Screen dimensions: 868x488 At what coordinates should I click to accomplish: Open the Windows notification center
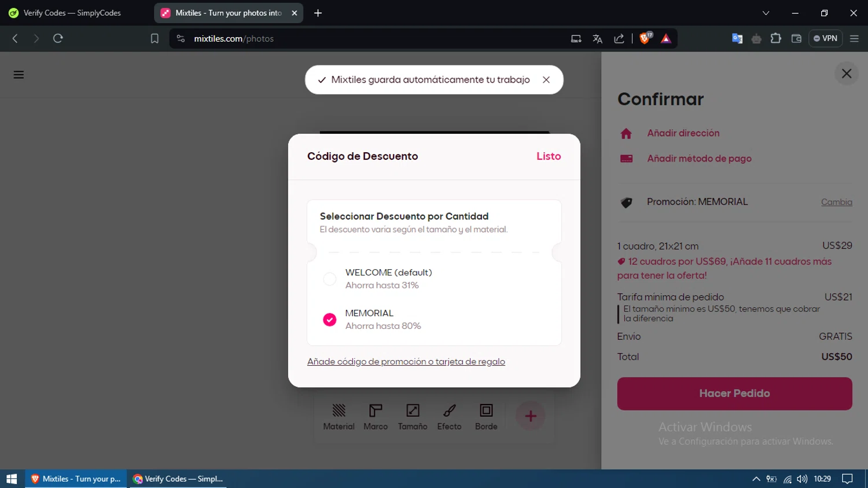click(847, 479)
